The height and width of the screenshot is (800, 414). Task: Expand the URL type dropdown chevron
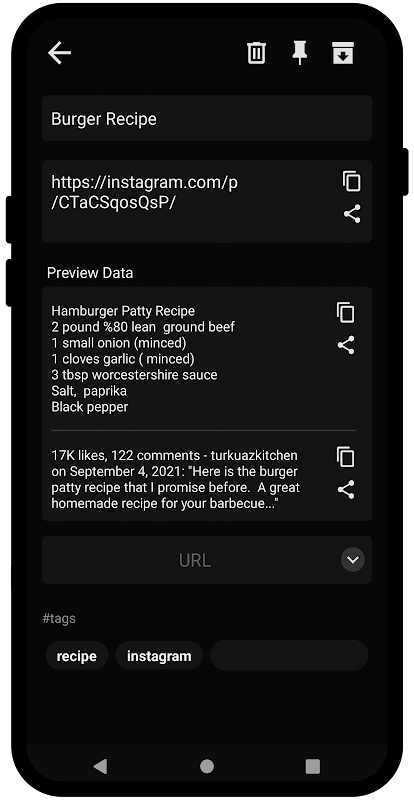pos(353,560)
